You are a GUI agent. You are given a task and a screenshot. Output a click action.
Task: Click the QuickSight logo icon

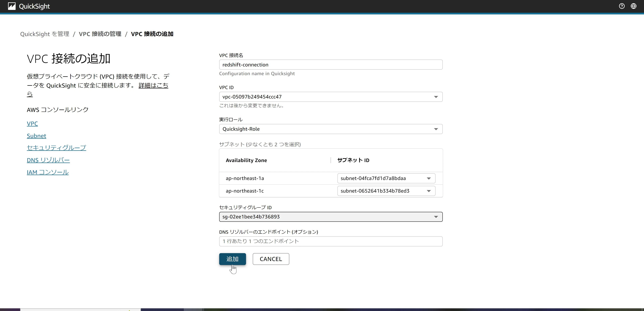click(x=12, y=6)
